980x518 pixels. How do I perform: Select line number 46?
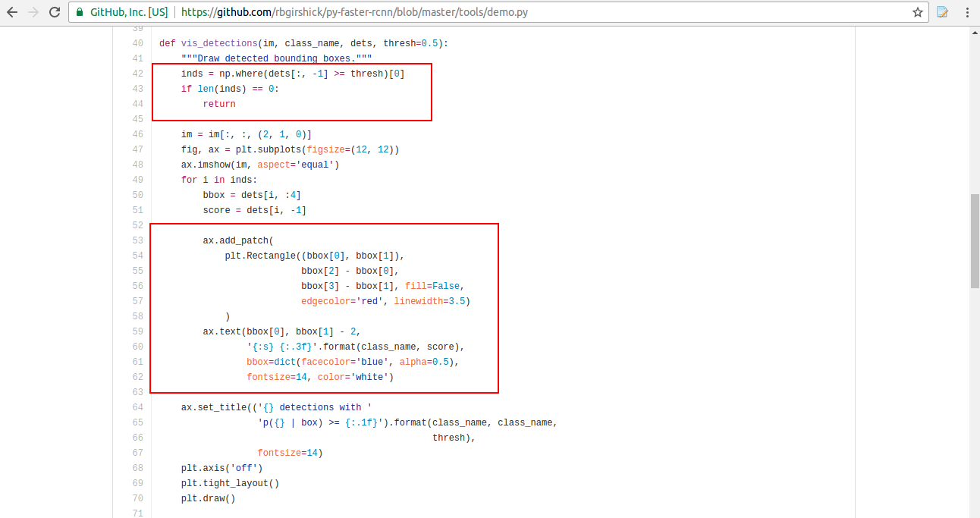[x=137, y=134]
